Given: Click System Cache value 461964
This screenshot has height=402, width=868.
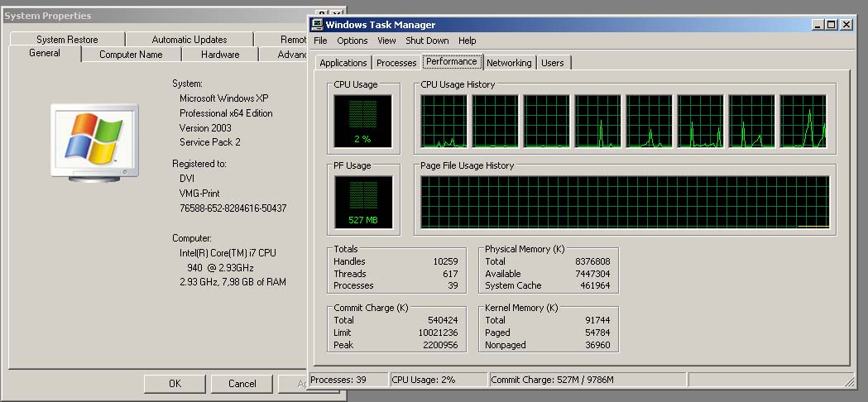Looking at the screenshot, I should (x=595, y=285).
